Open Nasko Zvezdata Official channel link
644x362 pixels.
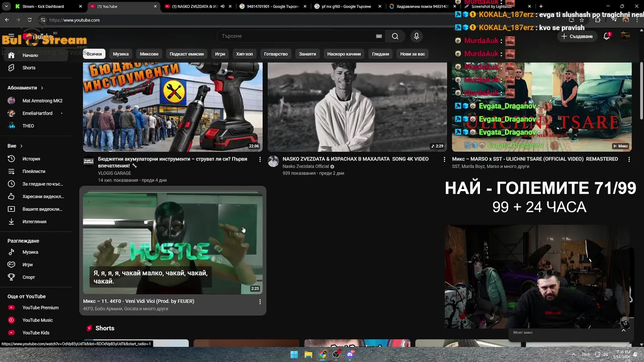(305, 166)
